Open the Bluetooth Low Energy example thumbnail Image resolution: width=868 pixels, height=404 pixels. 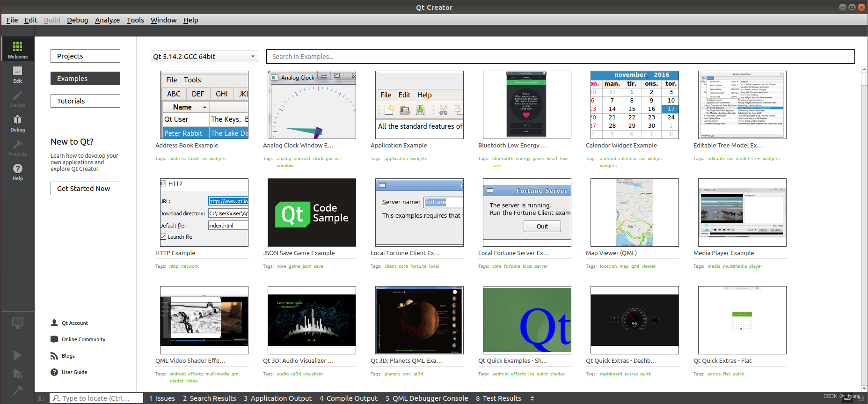tap(527, 105)
